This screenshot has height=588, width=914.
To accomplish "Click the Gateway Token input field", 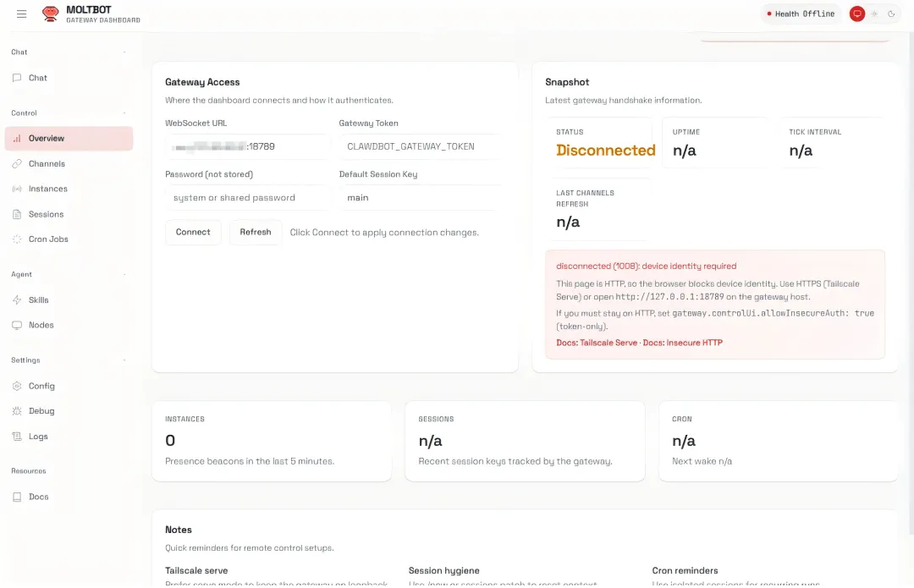I will (421, 146).
